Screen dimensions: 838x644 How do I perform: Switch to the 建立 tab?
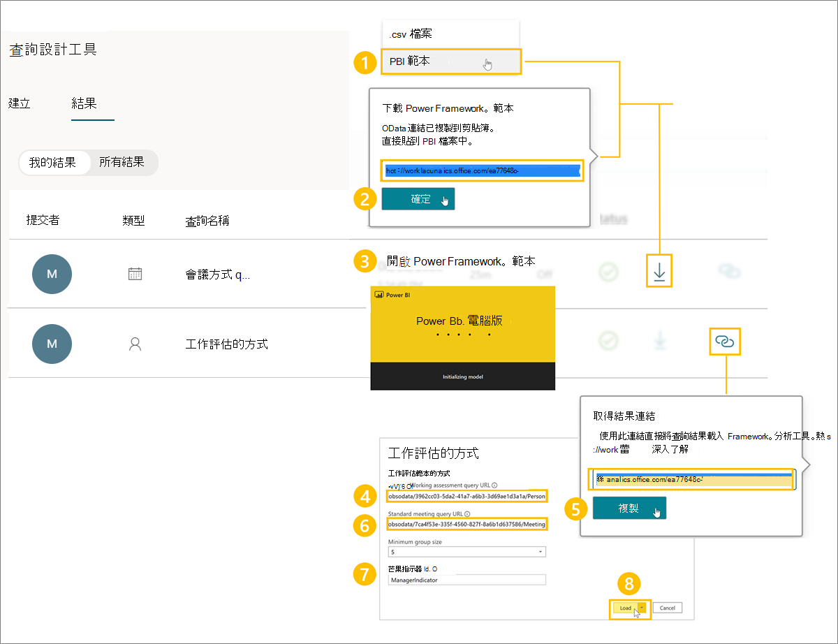pos(19,103)
